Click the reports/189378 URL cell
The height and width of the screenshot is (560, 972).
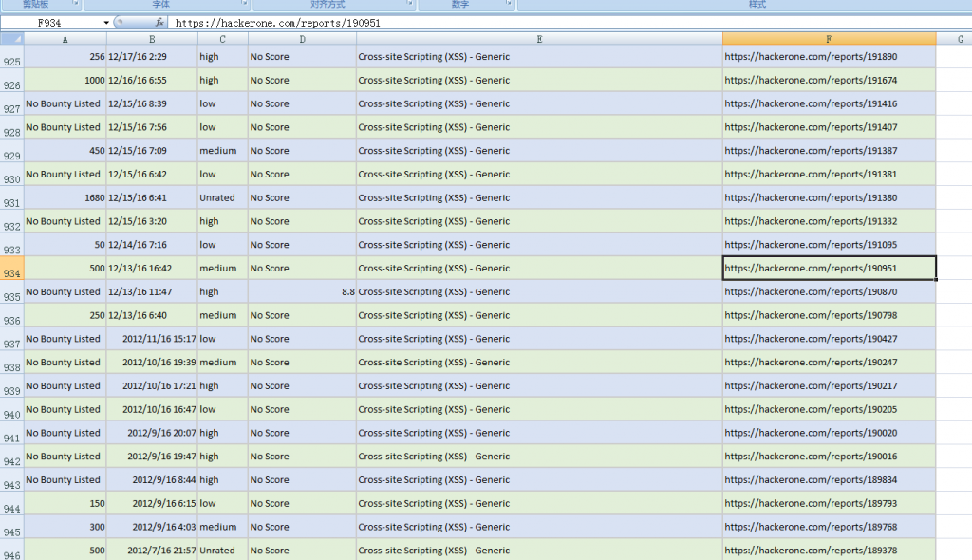point(829,551)
